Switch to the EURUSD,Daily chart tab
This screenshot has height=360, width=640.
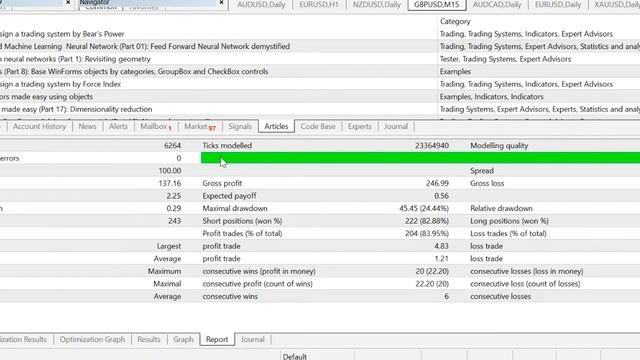(558, 5)
